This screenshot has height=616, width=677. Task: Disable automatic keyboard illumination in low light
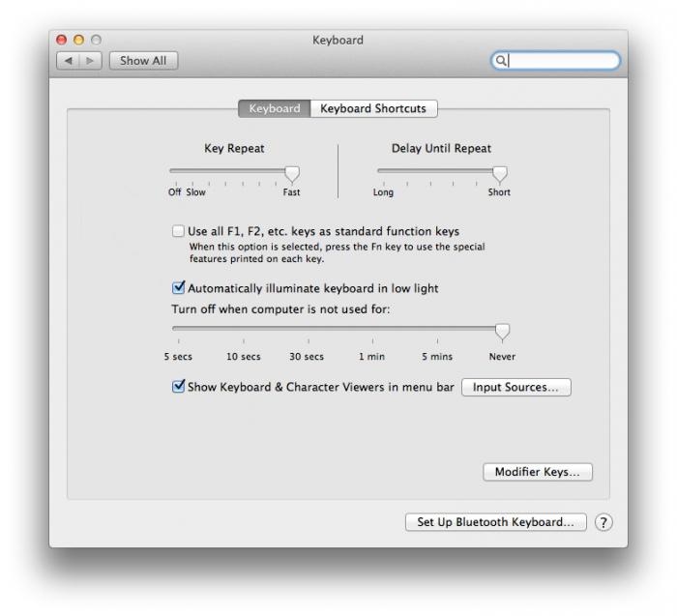178,288
